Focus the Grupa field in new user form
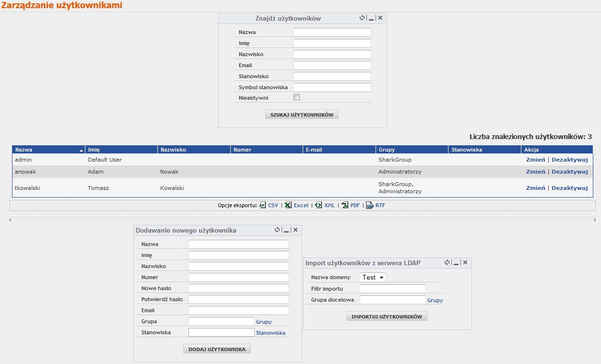The height and width of the screenshot is (364, 601). pos(221,321)
